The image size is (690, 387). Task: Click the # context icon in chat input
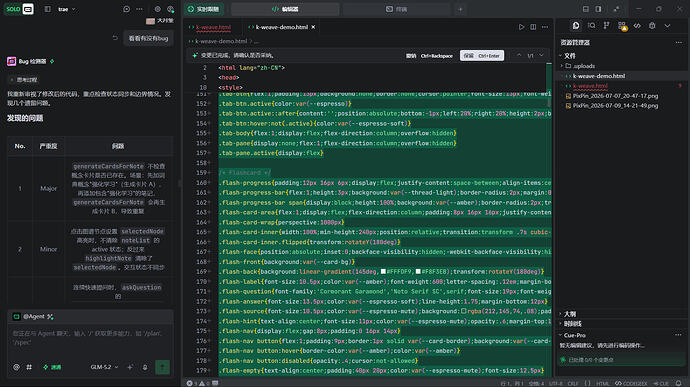click(x=29, y=367)
